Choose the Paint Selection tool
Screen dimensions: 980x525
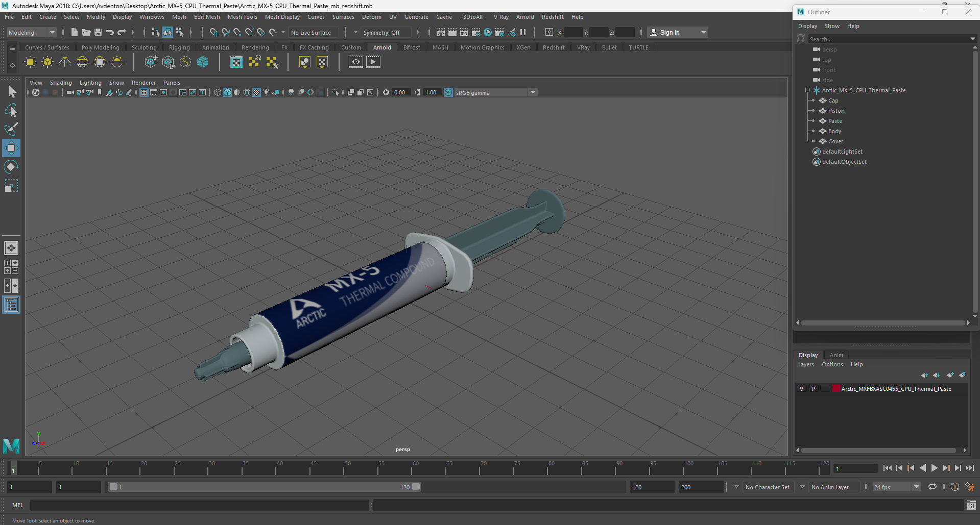(11, 129)
